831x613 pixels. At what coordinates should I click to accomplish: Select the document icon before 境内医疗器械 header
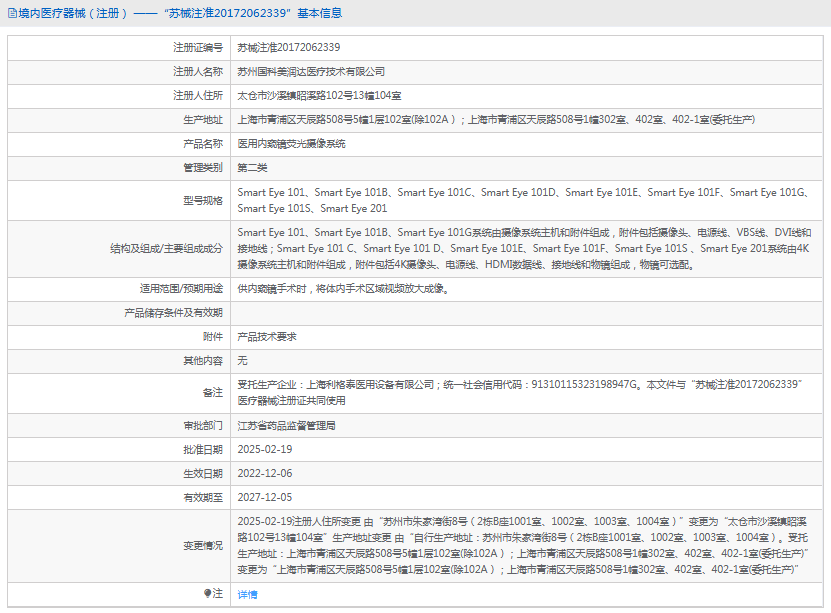tap(12, 13)
